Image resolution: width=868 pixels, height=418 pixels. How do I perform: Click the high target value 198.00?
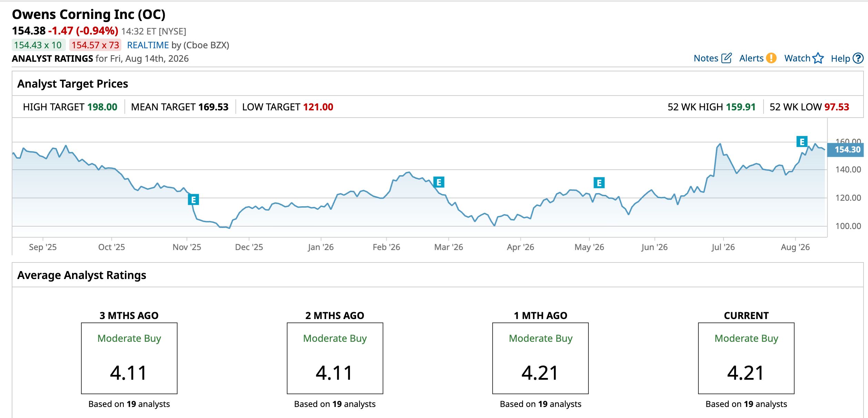102,107
